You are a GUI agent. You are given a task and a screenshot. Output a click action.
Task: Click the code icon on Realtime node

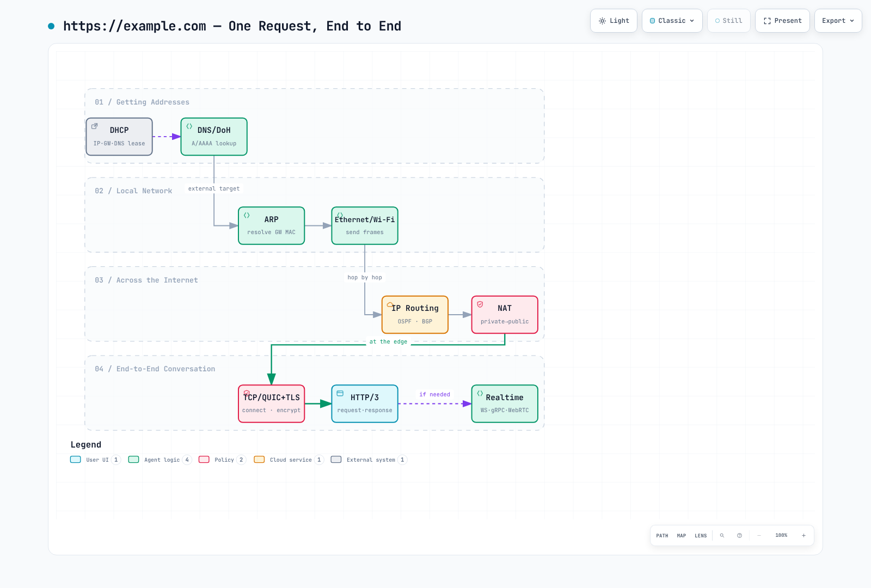480,393
